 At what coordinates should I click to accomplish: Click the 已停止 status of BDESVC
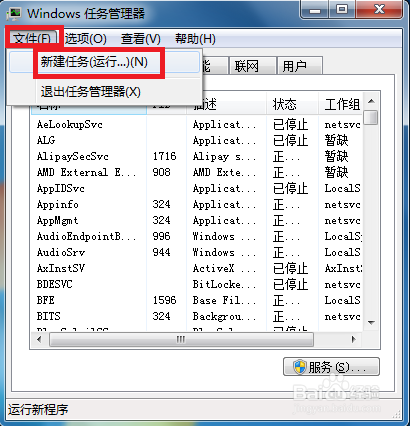290,284
